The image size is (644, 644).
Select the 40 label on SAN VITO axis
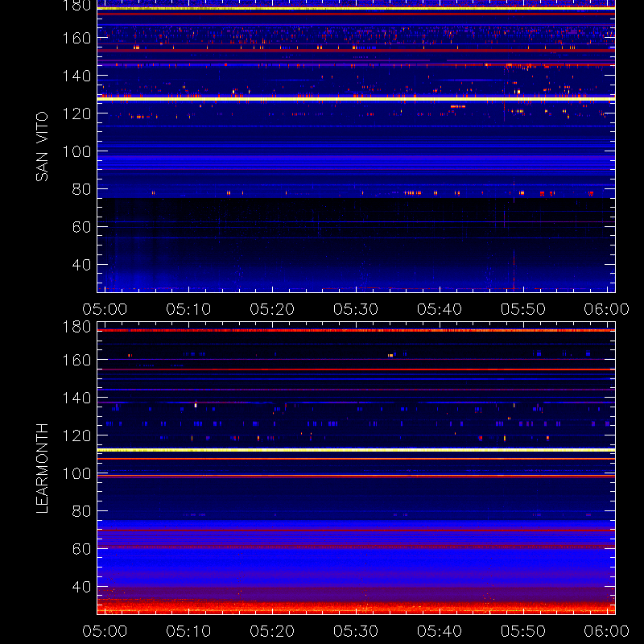[x=81, y=265]
